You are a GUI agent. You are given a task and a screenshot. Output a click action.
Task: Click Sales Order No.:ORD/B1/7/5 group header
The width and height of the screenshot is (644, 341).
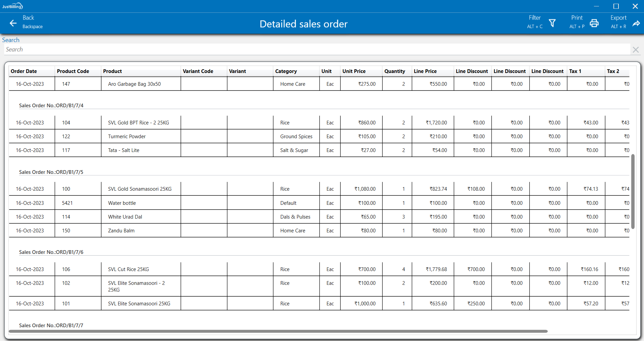[51, 172]
